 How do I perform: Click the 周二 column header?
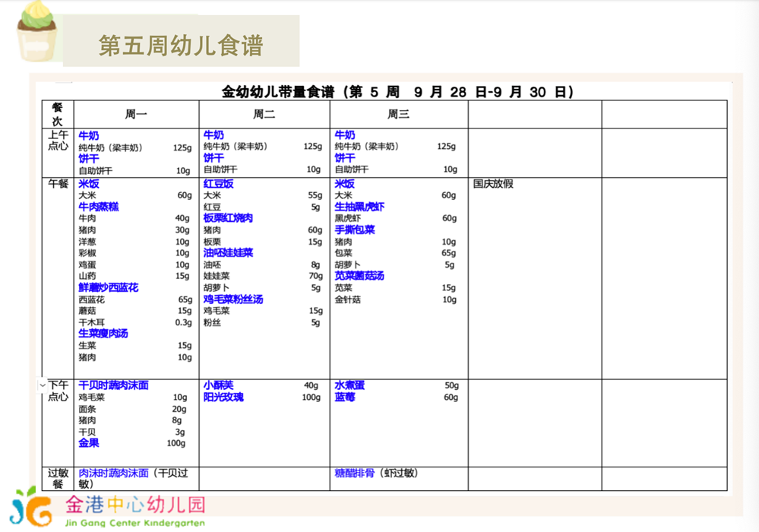[x=264, y=114]
